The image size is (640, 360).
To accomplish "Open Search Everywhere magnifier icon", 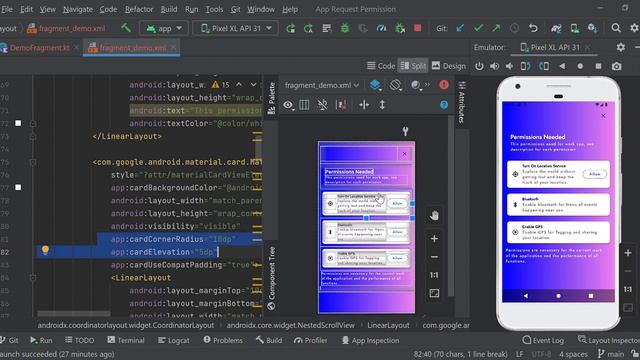I will click(616, 28).
